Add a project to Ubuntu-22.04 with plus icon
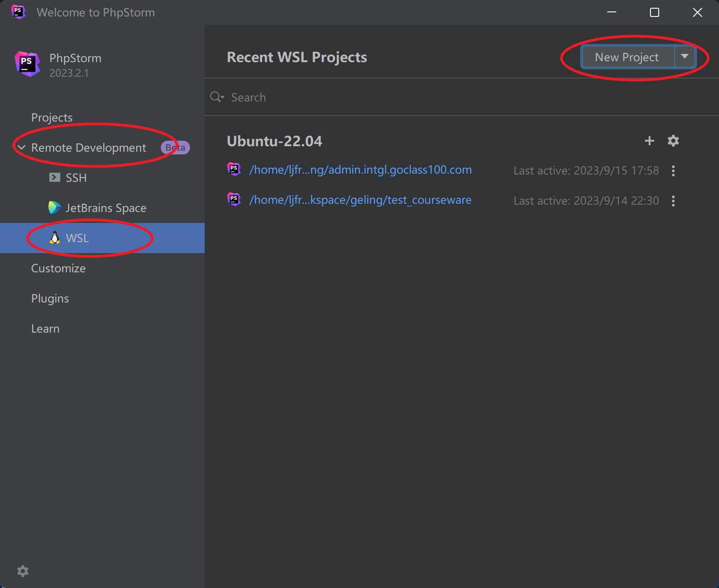This screenshot has height=588, width=719. (x=650, y=141)
